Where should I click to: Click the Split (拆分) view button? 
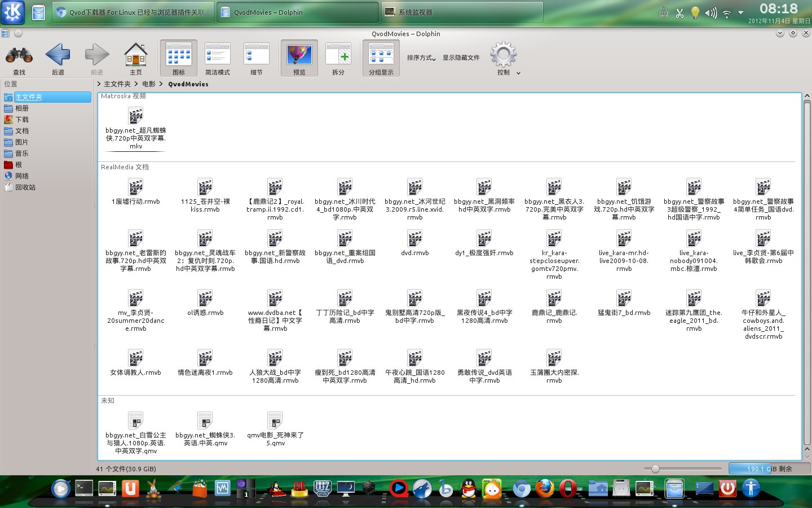[x=338, y=59]
